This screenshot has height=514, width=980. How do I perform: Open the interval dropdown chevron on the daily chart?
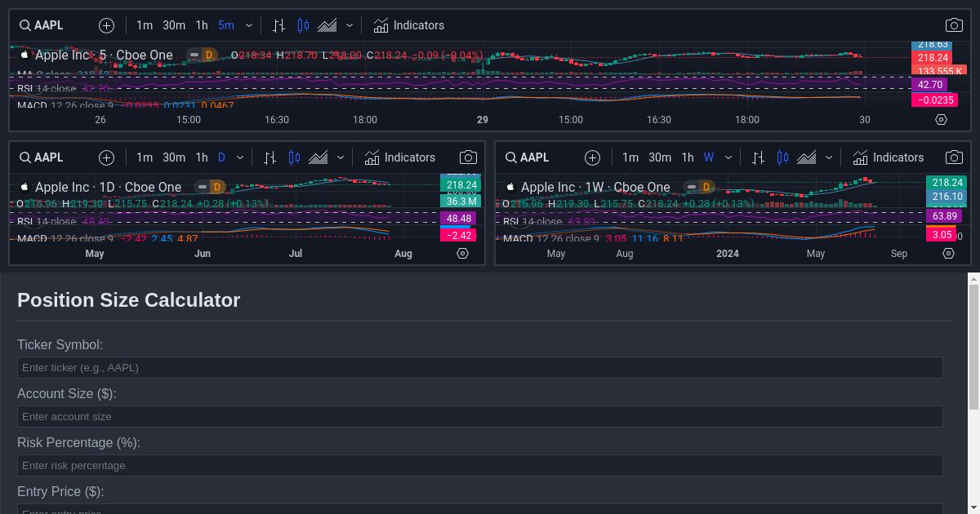click(x=239, y=157)
